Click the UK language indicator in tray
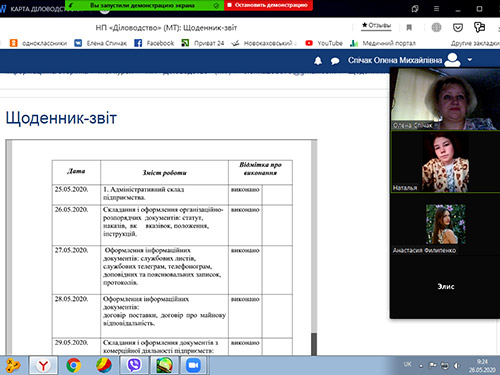The height and width of the screenshot is (375, 500). coord(407,364)
